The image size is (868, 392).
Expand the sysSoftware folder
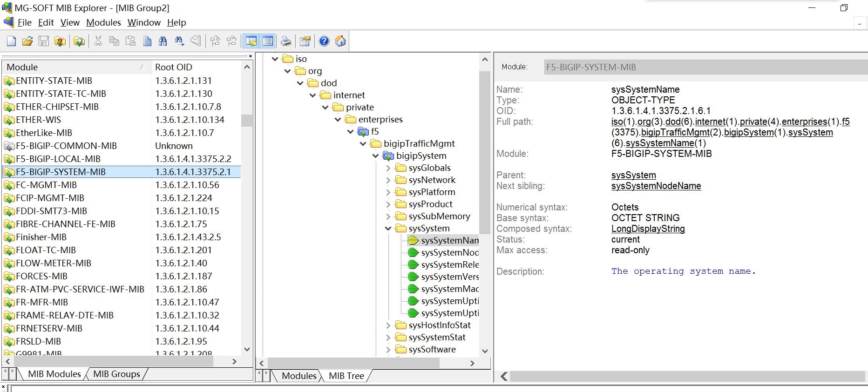pyautogui.click(x=388, y=349)
